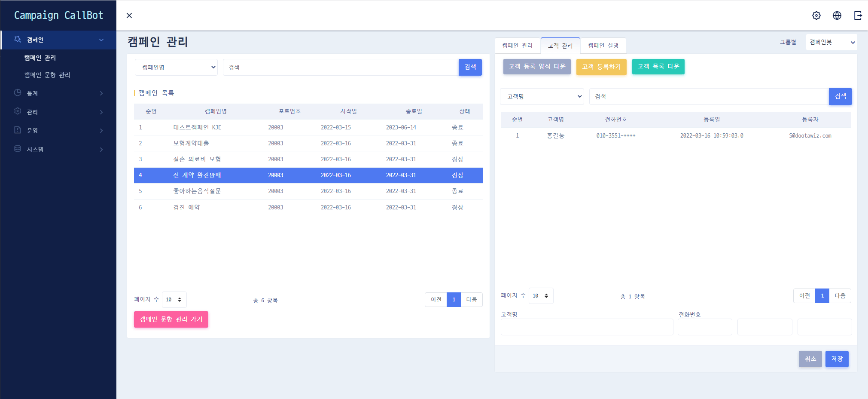Viewport: 868px width, 399px height.
Task: Open the 고객명 search filter dropdown
Action: 542,97
